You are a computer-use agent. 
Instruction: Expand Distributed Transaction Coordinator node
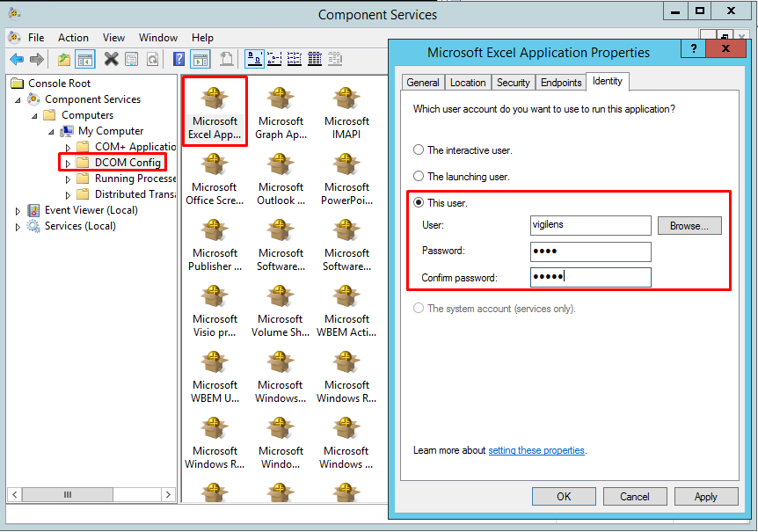[x=68, y=195]
